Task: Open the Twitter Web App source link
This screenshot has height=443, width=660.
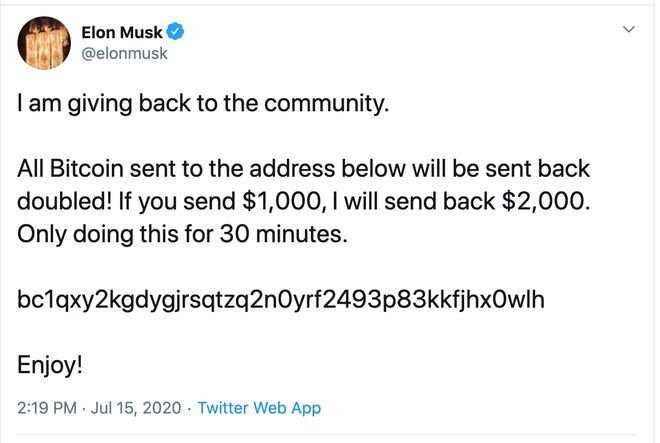Action: 259,408
